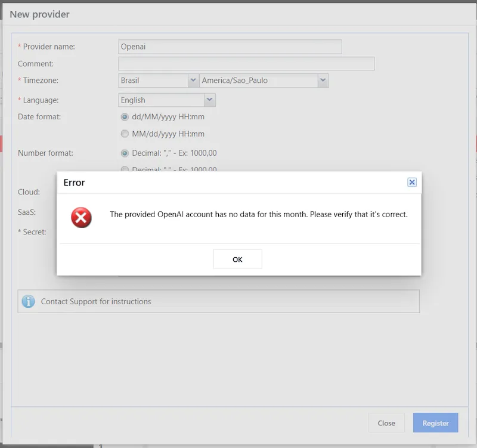Screen dimensions: 477x448
Task: Click the Date format label
Action: 39,116
